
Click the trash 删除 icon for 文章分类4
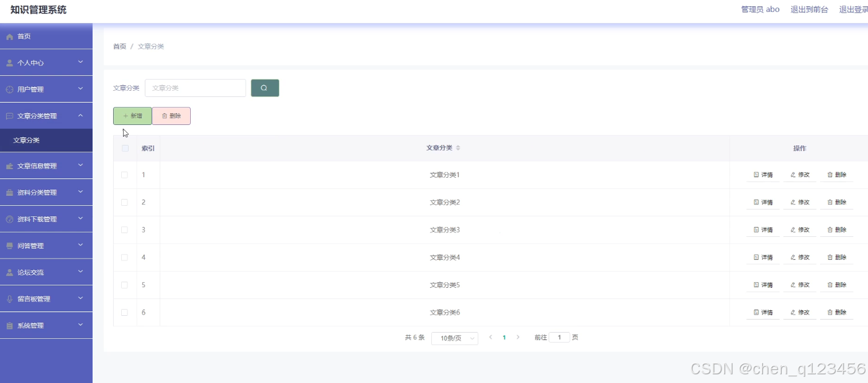click(830, 257)
